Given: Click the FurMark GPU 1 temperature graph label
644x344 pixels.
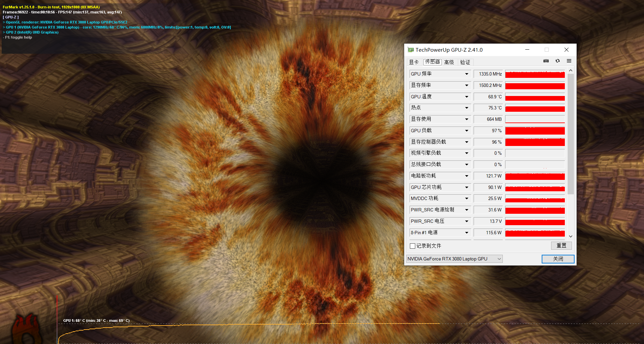Looking at the screenshot, I should click(x=96, y=321).
